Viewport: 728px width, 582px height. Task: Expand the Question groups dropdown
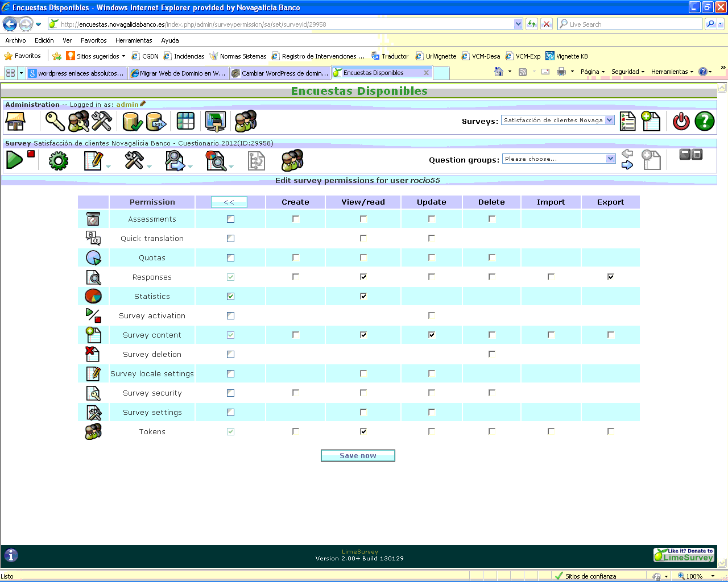click(x=610, y=159)
